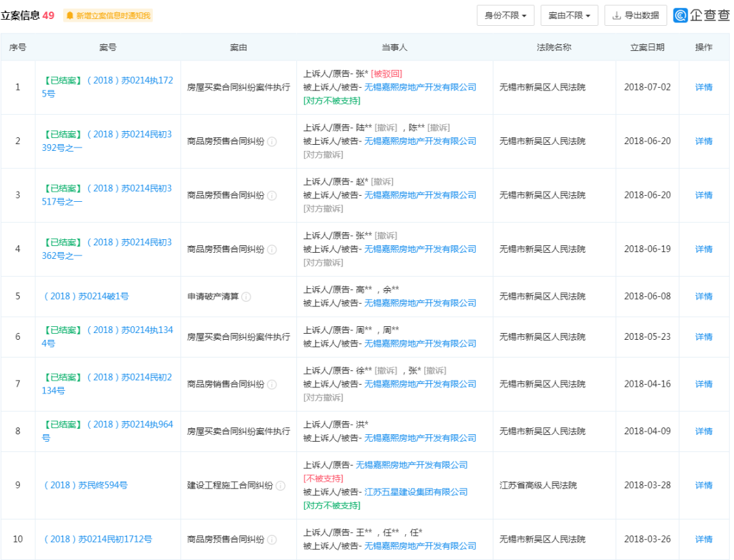The width and height of the screenshot is (734, 560).
Task: Click the 立案信息 49 section title
Action: click(x=28, y=16)
